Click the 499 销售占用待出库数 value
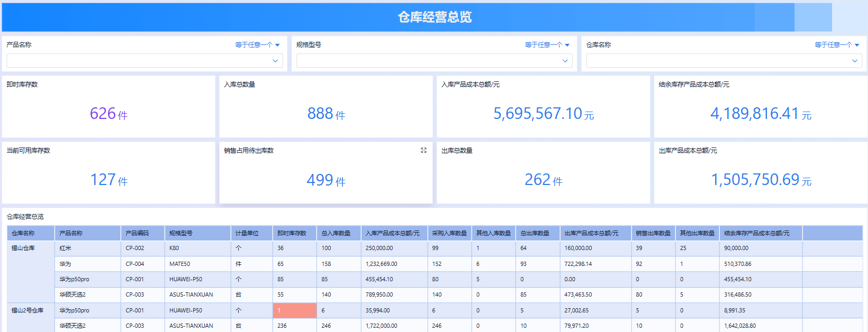This screenshot has height=332, width=868. (320, 180)
